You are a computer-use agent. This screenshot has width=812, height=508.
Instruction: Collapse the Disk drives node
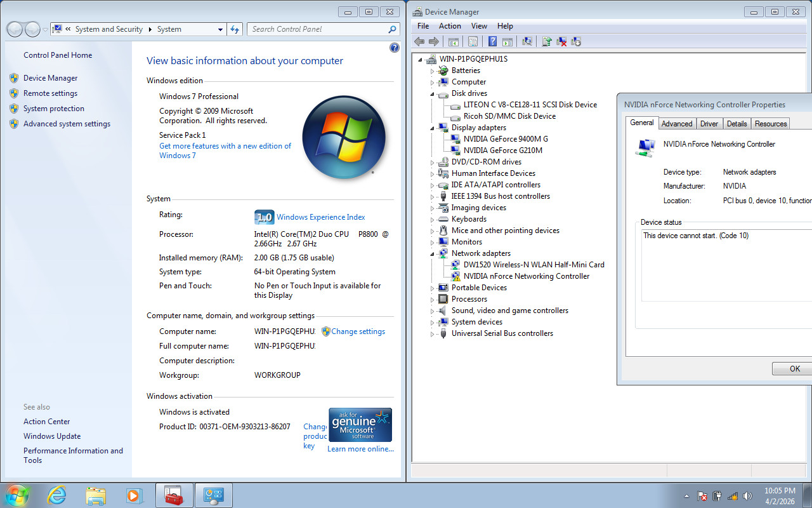coord(433,94)
